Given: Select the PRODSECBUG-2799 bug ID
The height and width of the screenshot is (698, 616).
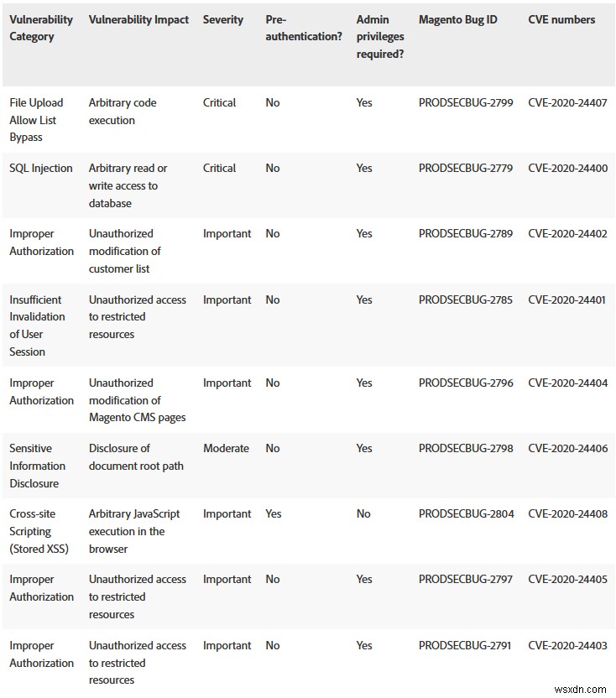Looking at the screenshot, I should 465,102.
